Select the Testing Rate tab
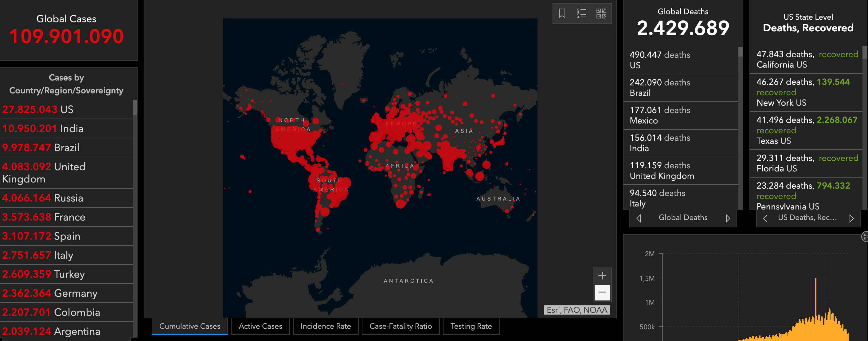Screen dimensions: 868x341 [x=471, y=326]
